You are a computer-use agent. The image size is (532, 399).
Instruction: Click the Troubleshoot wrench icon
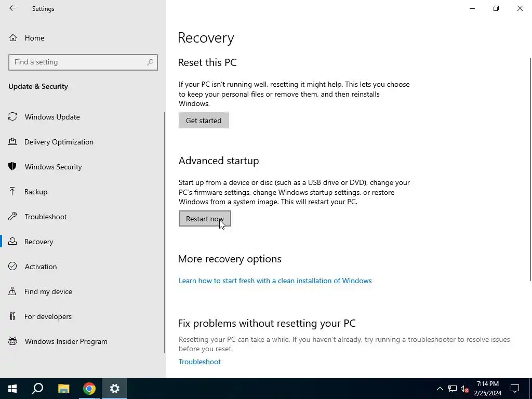point(12,216)
